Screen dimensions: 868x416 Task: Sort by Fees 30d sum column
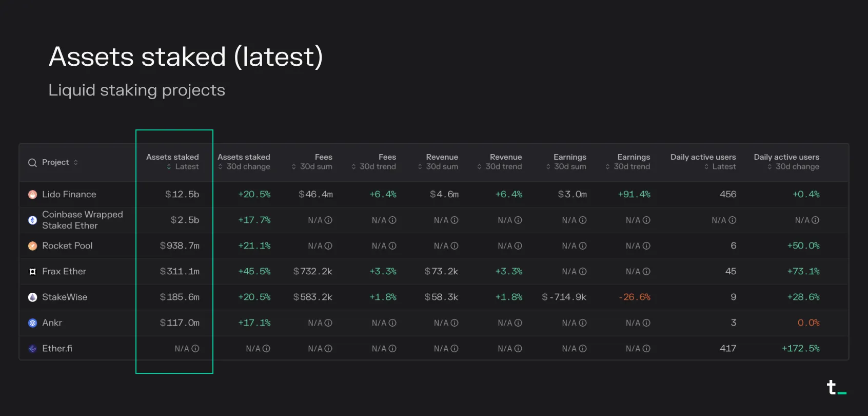(294, 167)
